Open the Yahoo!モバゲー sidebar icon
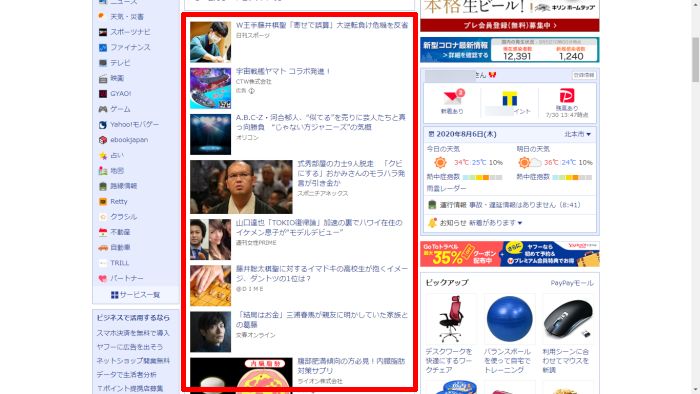The width and height of the screenshot is (700, 394). tap(103, 124)
